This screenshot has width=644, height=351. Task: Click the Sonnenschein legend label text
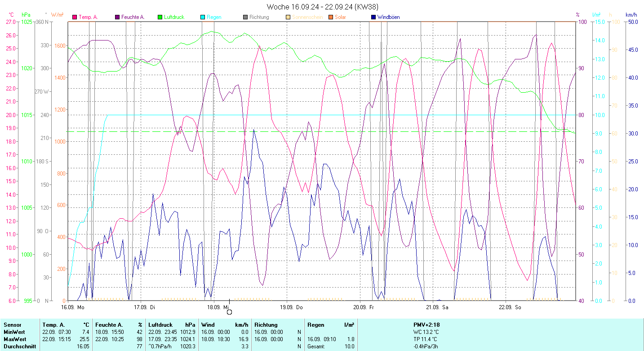pos(307,17)
